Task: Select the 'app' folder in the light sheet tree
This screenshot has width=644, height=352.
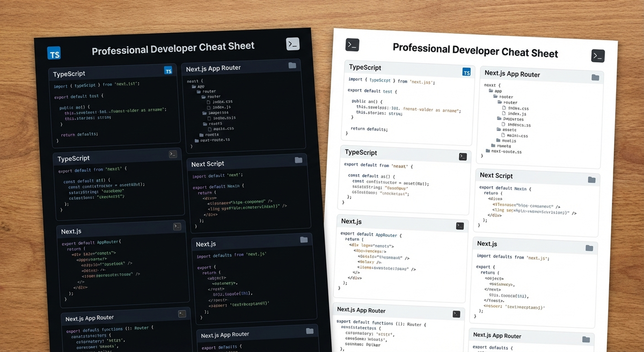Action: pos(495,91)
